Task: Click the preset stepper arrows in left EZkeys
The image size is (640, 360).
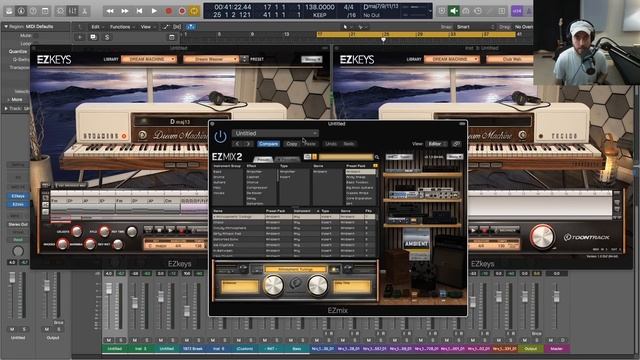Action: tap(244, 59)
